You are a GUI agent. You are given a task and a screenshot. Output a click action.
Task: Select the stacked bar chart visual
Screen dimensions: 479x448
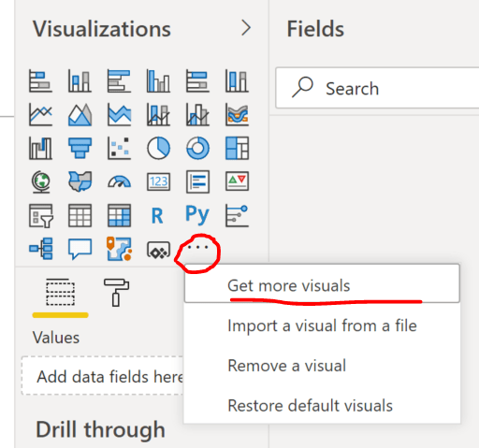[40, 81]
